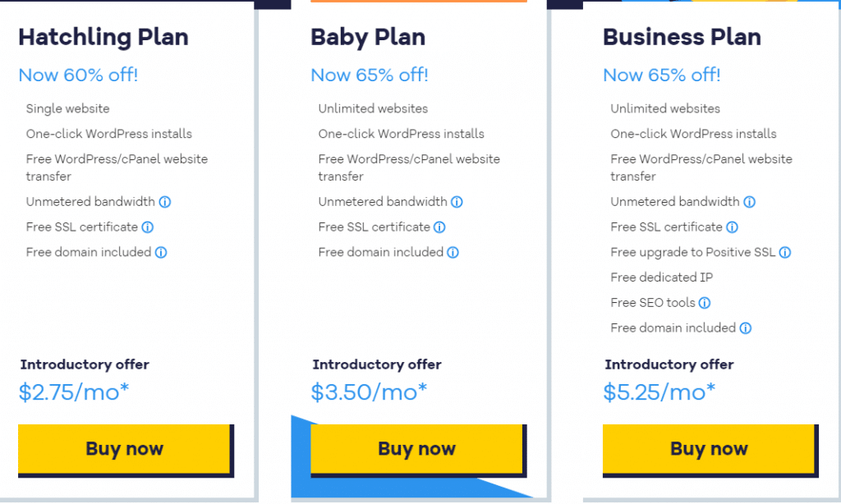Click the $3.50/mo* introductory price
Screen dimensions: 841x504
tap(369, 392)
